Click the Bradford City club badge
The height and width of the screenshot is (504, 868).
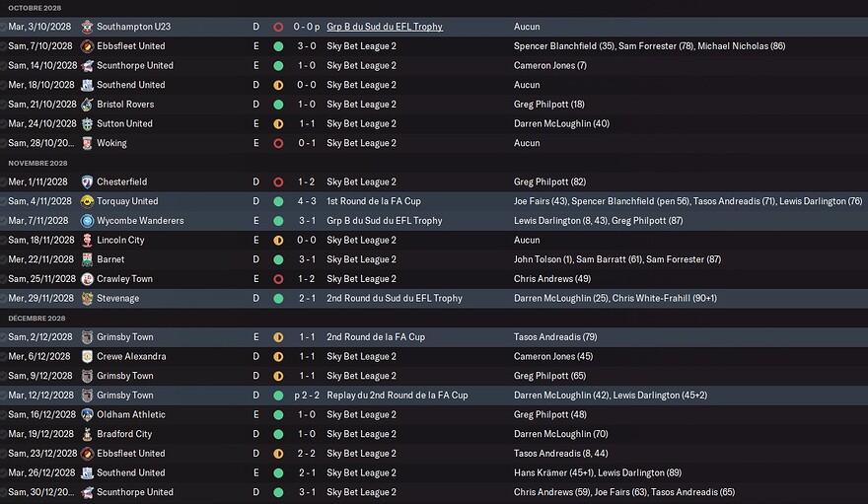(x=87, y=433)
